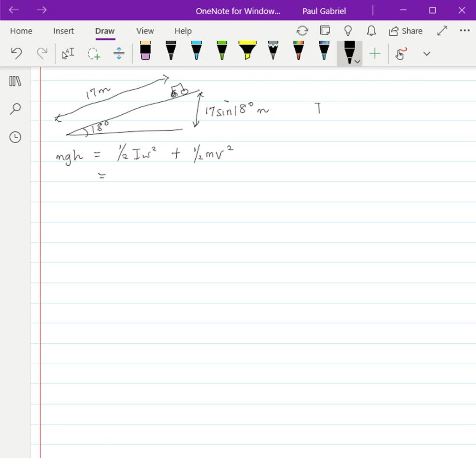Open recent notes clock icon
The width and height of the screenshot is (476, 458).
15,137
